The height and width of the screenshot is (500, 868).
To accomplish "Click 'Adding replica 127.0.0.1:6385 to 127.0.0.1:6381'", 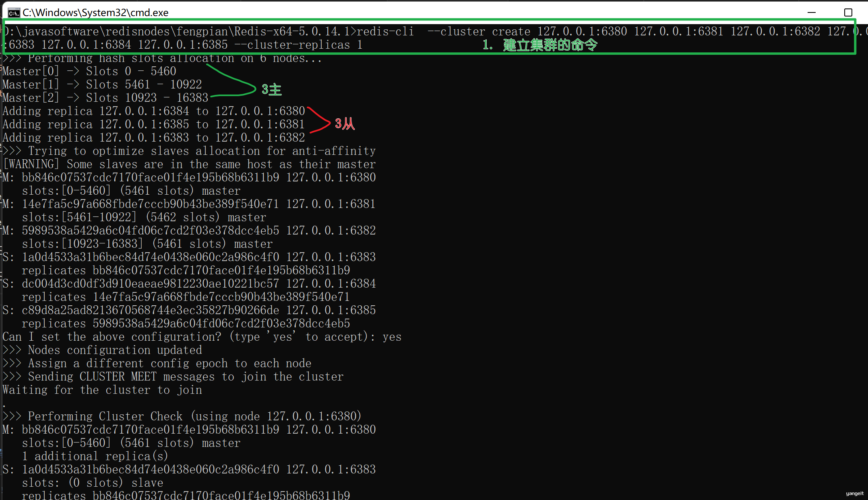I will click(x=154, y=124).
